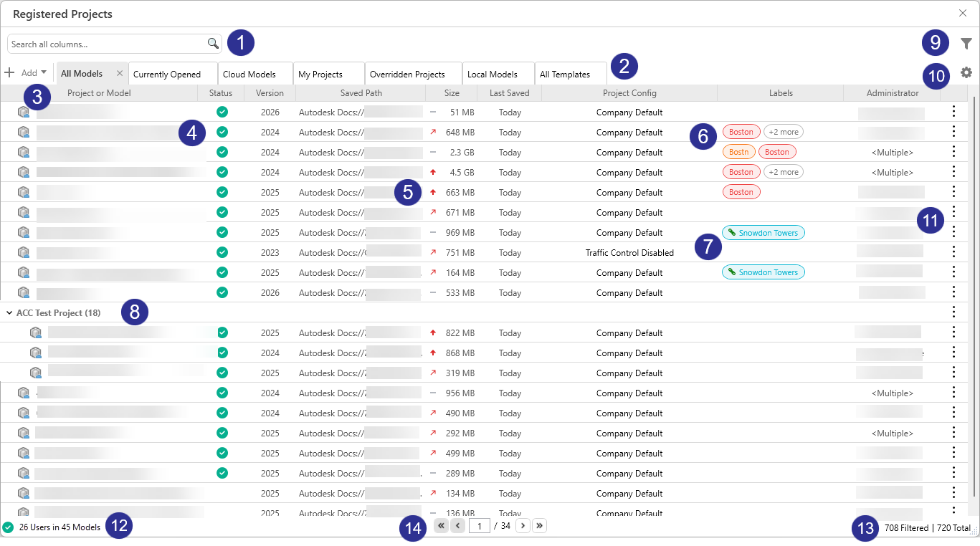980x546 pixels.
Task: Click the Project Config column header
Action: [629, 93]
